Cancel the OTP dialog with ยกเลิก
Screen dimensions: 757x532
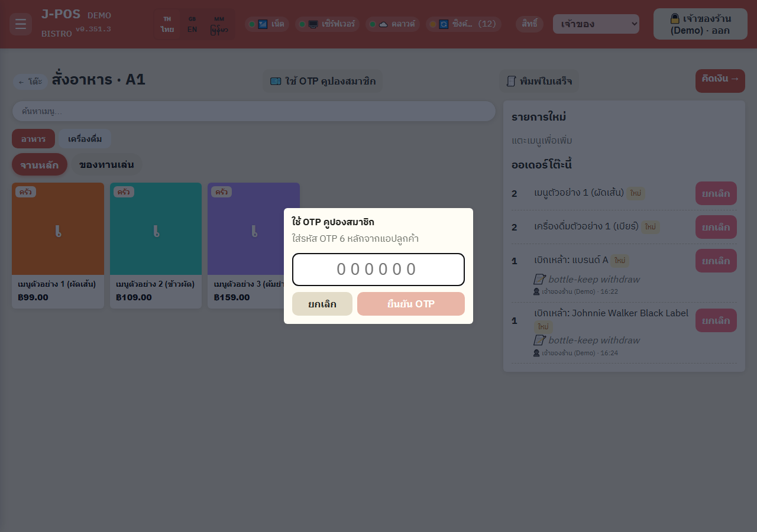322,304
